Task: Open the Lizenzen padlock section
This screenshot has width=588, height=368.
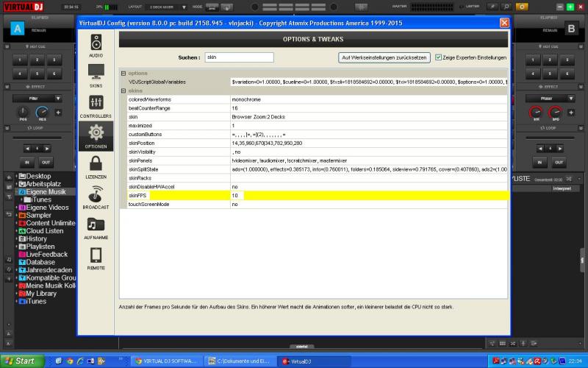Action: (96, 167)
